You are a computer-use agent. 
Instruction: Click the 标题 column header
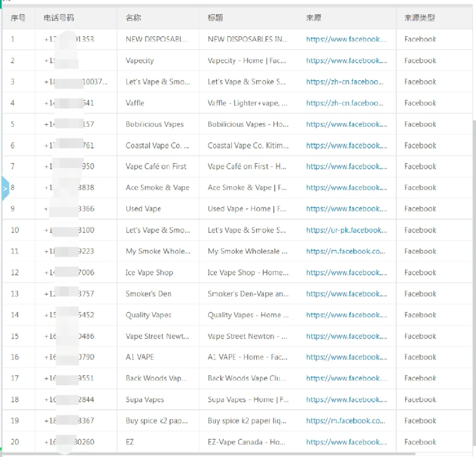point(215,18)
